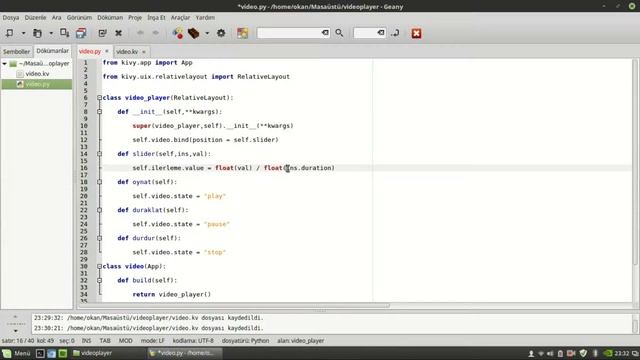Select video.py in the document tree
Screen dimensions: 640x360
pos(37,84)
